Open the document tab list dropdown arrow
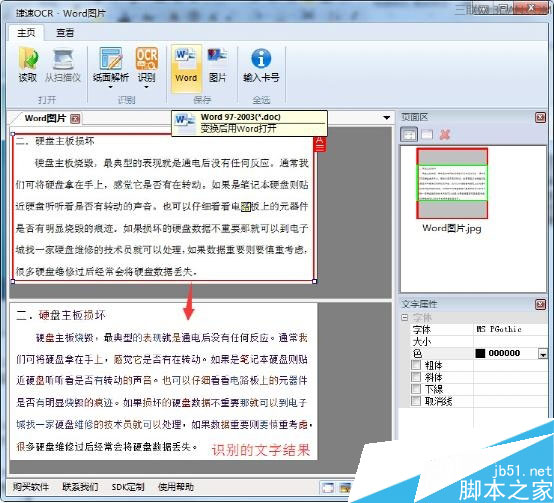 tap(387, 118)
